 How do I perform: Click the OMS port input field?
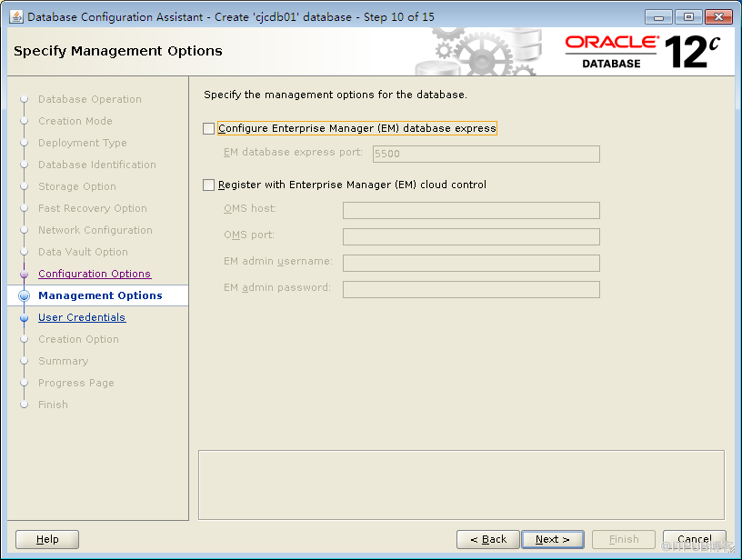click(471, 237)
